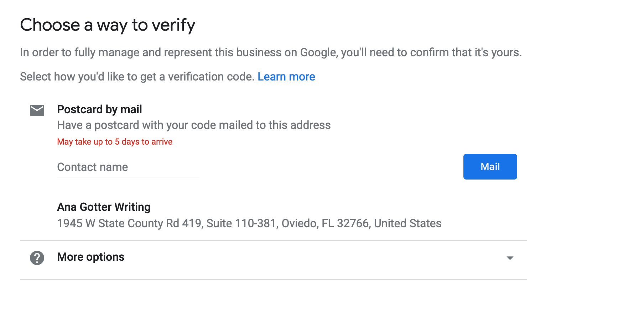Click Suite 110-381 in the address
644x322 pixels.
241,223
